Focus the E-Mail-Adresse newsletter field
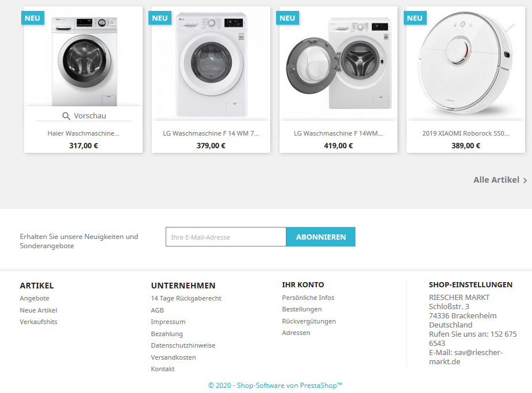This screenshot has width=532, height=393. 225,237
